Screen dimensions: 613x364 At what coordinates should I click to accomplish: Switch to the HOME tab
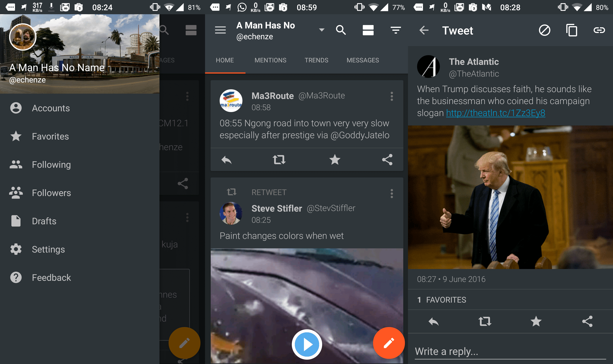click(x=225, y=60)
